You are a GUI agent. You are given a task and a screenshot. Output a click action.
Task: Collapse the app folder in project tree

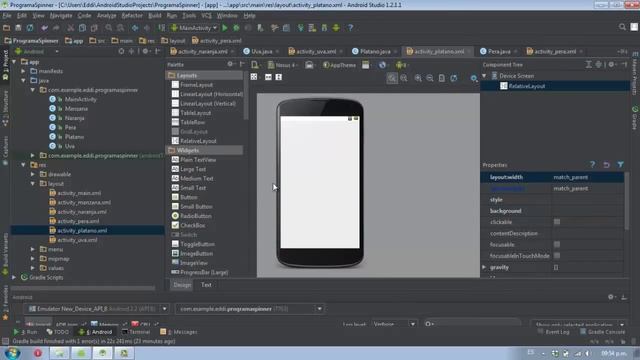click(x=15, y=62)
